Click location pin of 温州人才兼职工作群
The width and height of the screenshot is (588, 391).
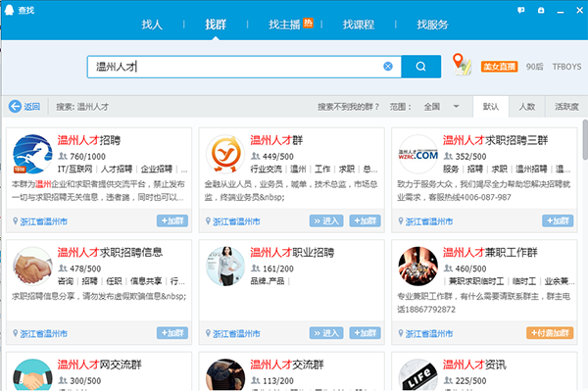click(401, 333)
